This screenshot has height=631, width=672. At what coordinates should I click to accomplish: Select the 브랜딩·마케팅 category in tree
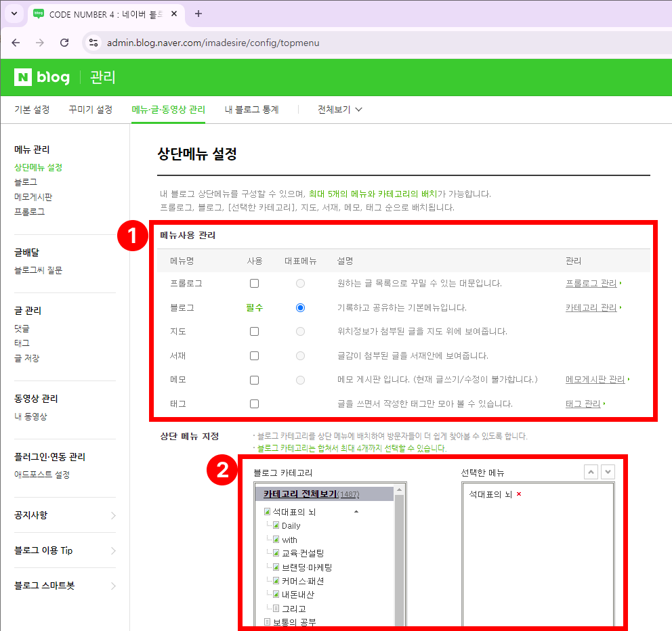(307, 567)
